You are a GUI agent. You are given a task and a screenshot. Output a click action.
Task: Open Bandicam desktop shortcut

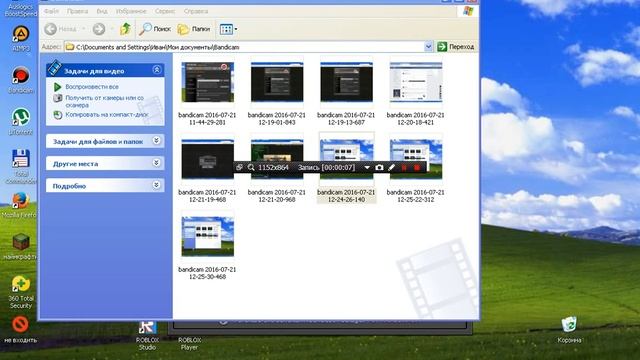click(21, 80)
